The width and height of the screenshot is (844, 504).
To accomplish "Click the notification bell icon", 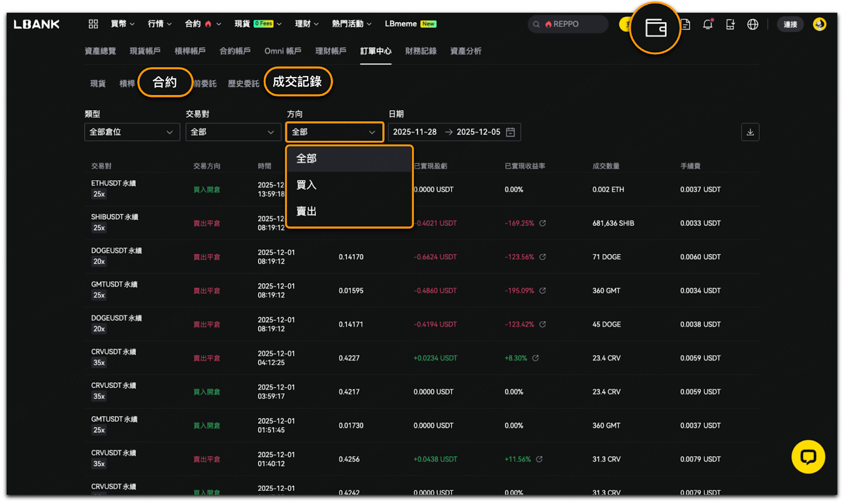I will [707, 24].
